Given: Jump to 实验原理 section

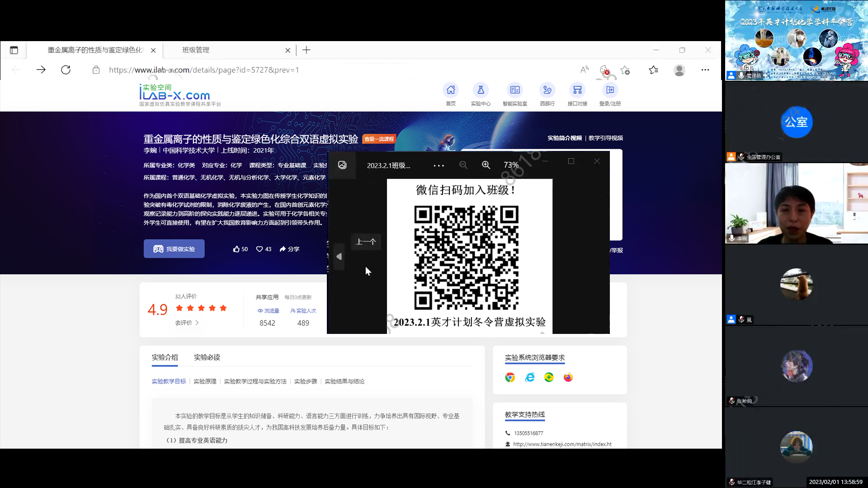Looking at the screenshot, I should coord(205,381).
